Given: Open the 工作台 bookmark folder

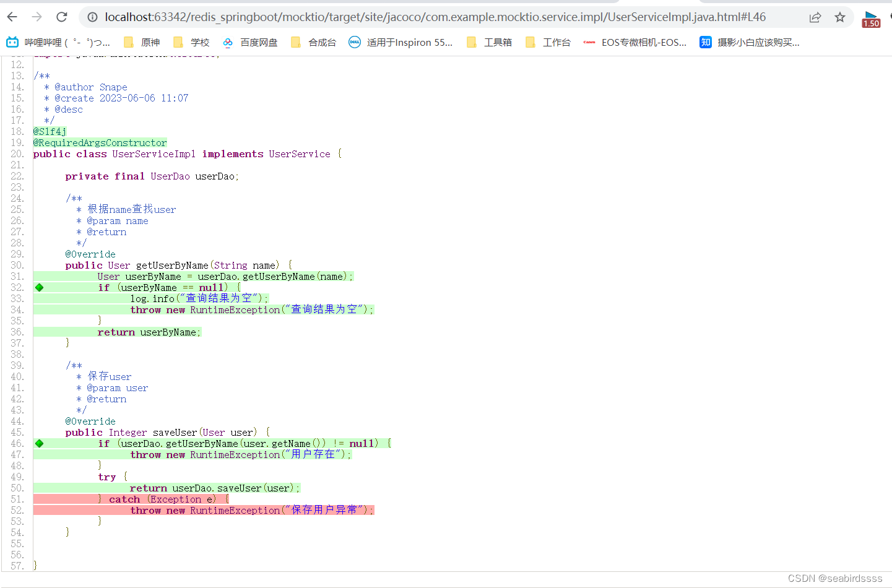Looking at the screenshot, I should [x=548, y=42].
